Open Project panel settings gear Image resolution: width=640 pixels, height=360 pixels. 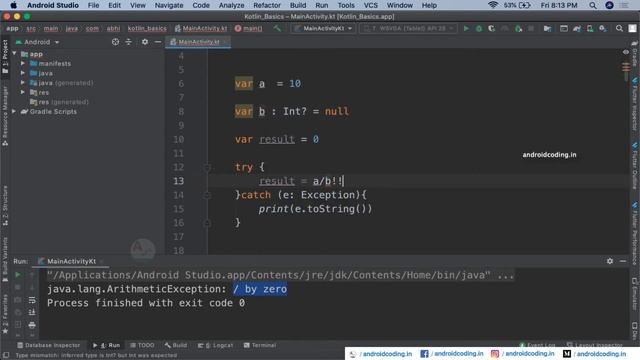coord(145,42)
